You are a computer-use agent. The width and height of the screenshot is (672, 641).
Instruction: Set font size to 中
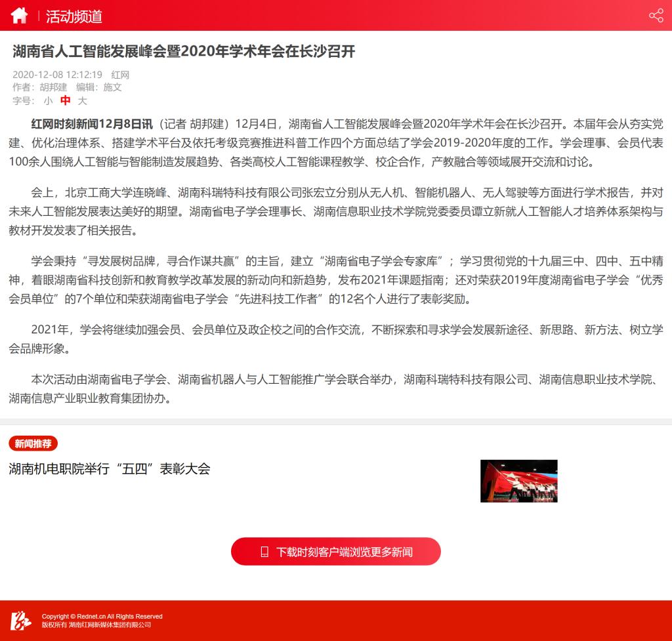point(65,100)
